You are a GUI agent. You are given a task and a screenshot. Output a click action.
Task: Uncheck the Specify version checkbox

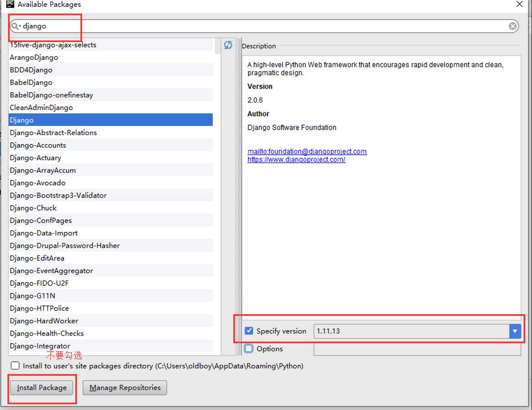pos(249,331)
